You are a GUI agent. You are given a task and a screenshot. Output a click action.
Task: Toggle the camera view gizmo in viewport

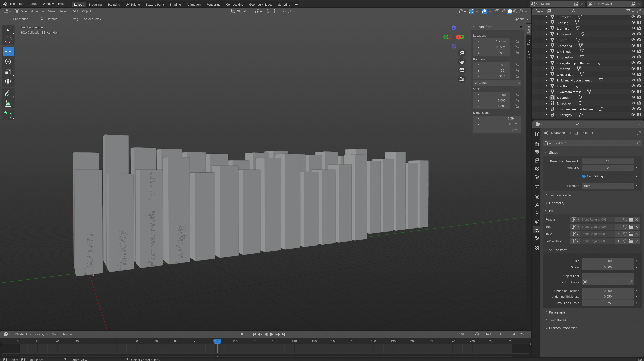[x=462, y=70]
